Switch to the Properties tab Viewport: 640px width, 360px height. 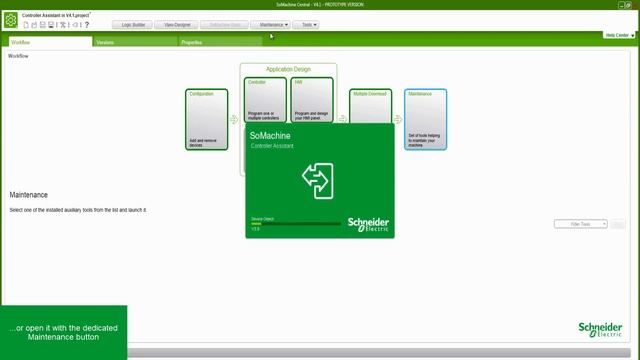(x=220, y=42)
